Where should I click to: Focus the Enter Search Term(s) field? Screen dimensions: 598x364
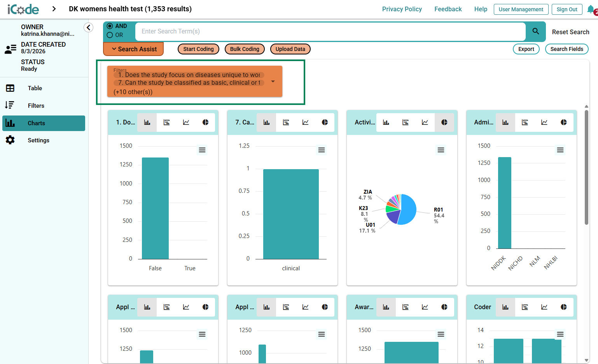coord(330,31)
